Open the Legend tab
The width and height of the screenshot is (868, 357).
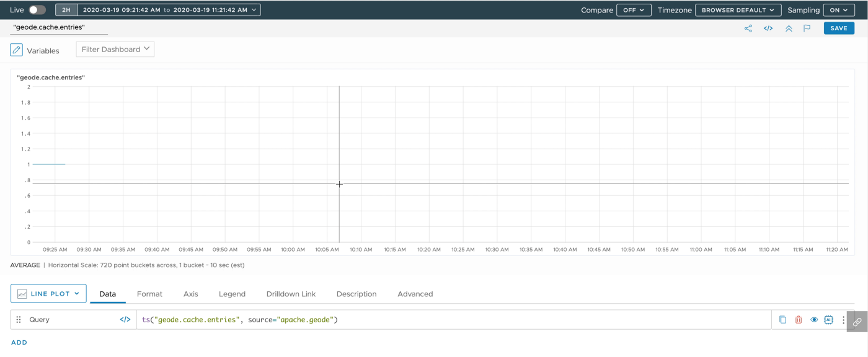tap(232, 294)
